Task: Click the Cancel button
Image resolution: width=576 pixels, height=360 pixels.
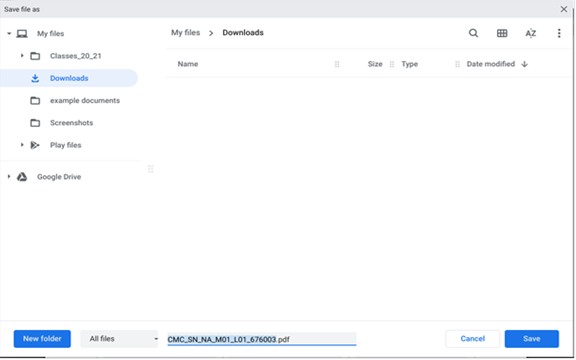Action: [x=472, y=339]
